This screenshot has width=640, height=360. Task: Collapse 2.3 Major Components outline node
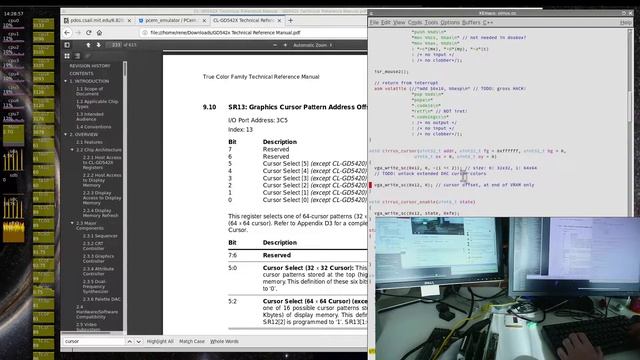pyautogui.click(x=72, y=223)
